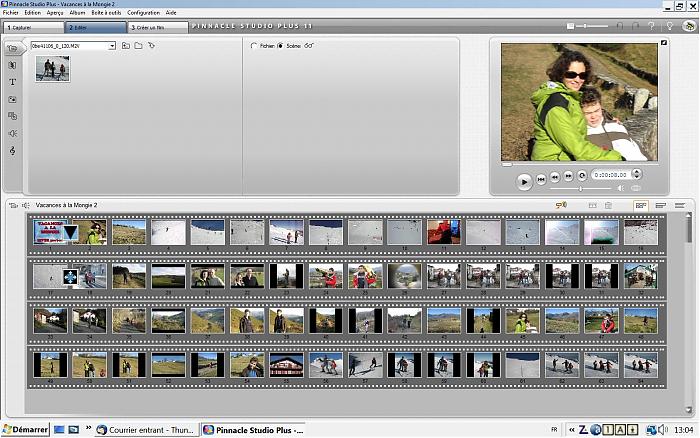
Task: Toggle loop playback button in player
Action: [582, 175]
